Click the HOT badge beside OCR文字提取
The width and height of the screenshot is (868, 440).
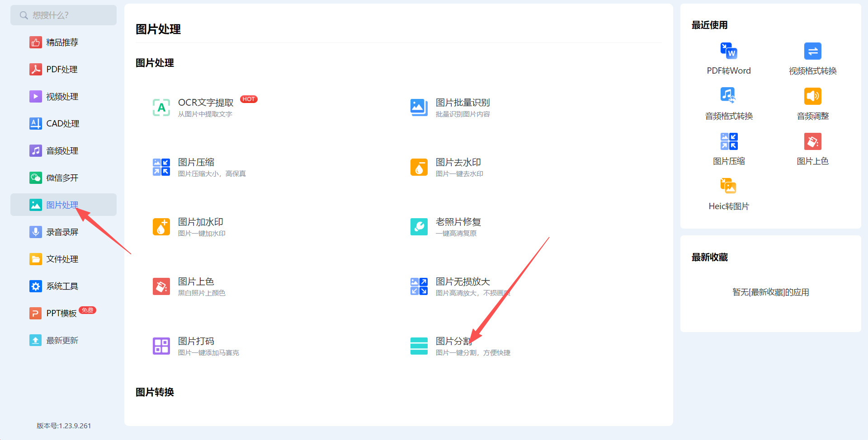point(249,99)
